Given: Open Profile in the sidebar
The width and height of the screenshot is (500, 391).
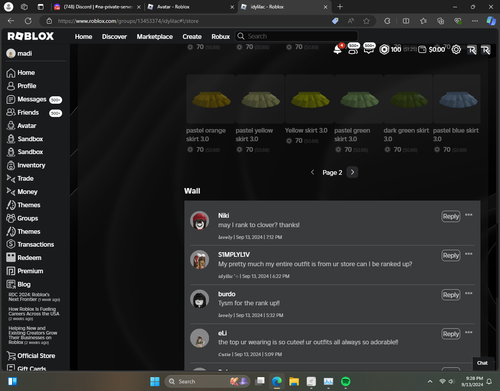Looking at the screenshot, I should tap(21, 86).
